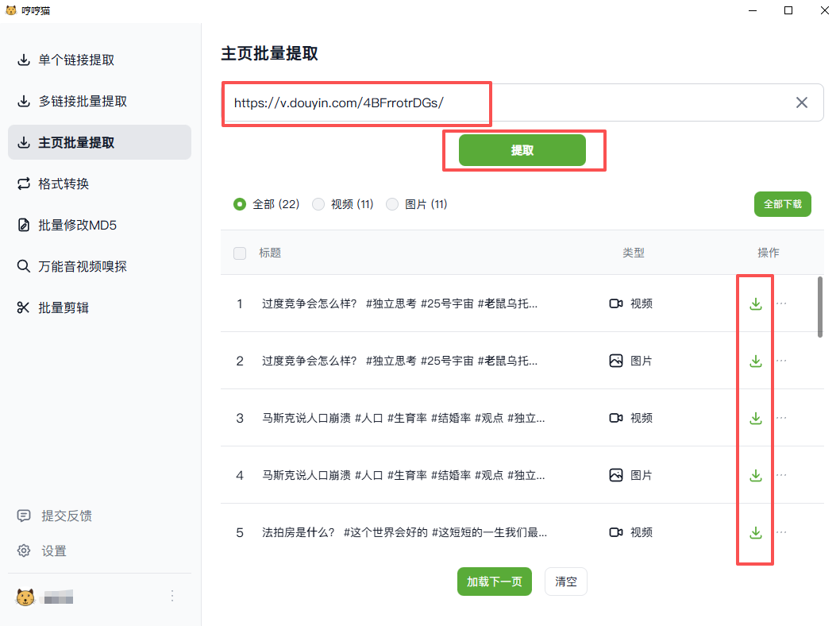Click download icon for row 1 video
Screen dimensions: 840x626
click(x=756, y=303)
